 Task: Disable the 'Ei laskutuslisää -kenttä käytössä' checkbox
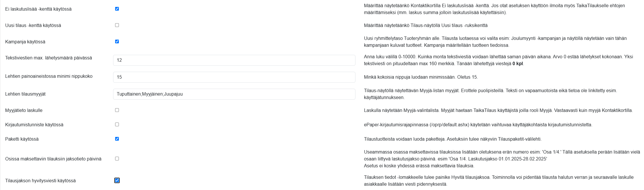click(117, 9)
